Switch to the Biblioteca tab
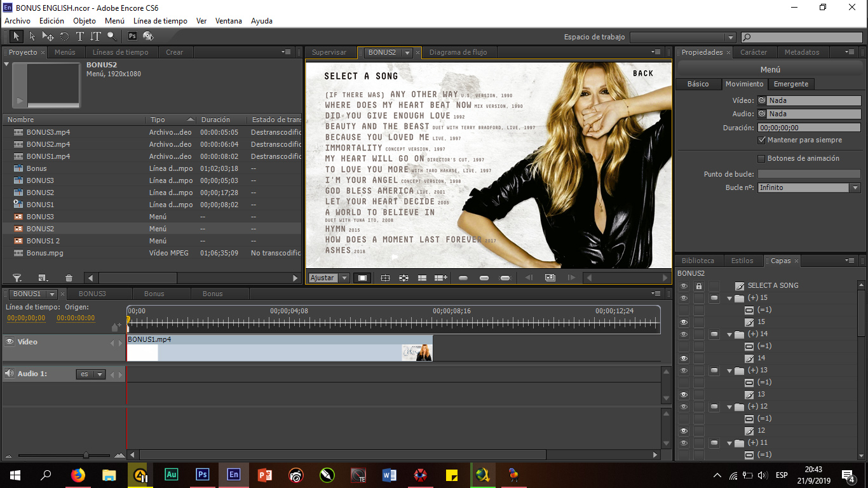 pyautogui.click(x=698, y=261)
